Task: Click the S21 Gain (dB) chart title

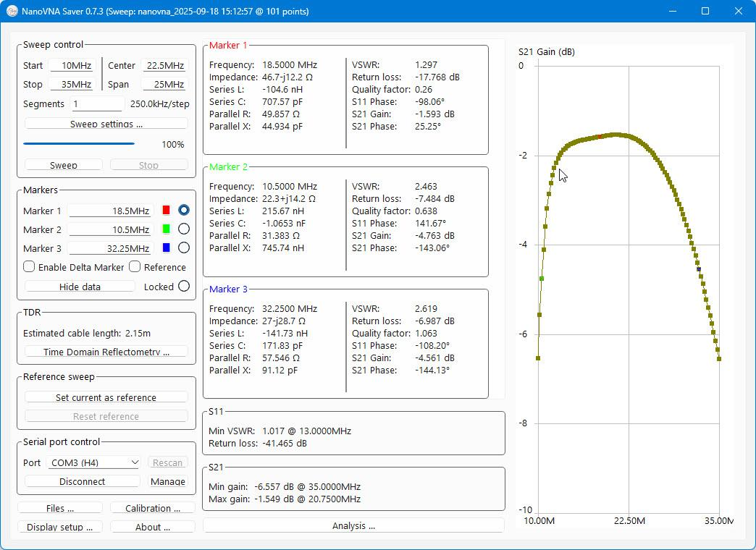Action: 546,52
